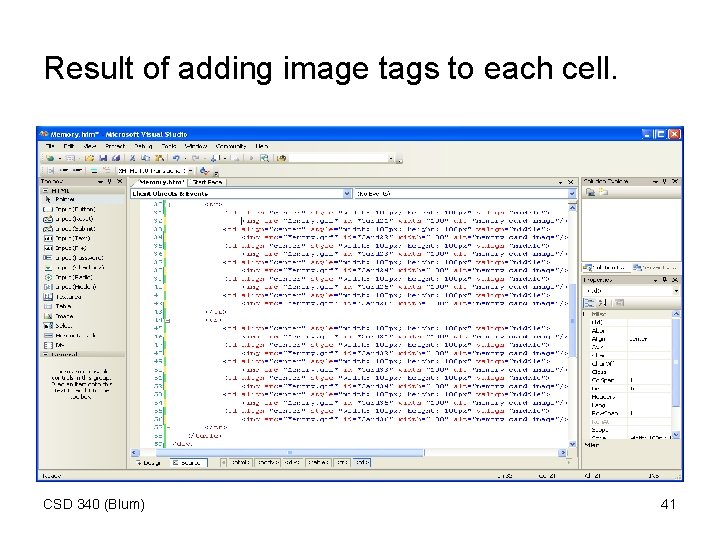This screenshot has width=720, height=540.
Task: Open the Window menu
Action: 196,146
